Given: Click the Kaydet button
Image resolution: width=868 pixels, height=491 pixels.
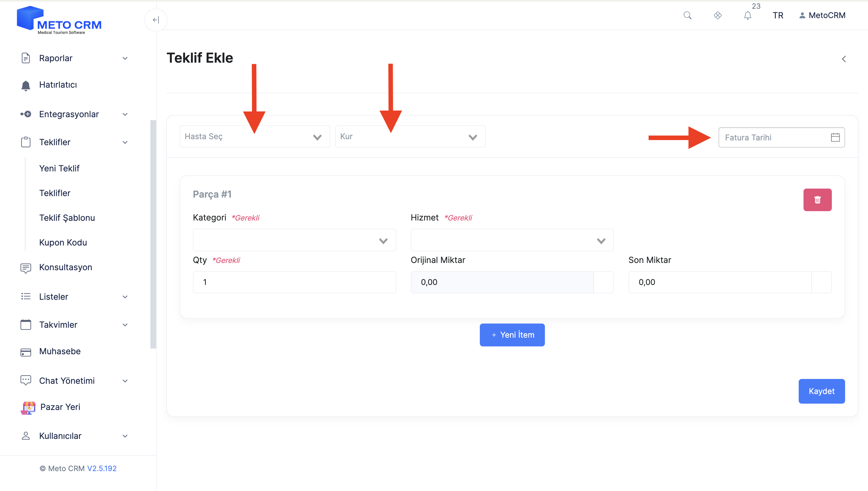Looking at the screenshot, I should (822, 391).
